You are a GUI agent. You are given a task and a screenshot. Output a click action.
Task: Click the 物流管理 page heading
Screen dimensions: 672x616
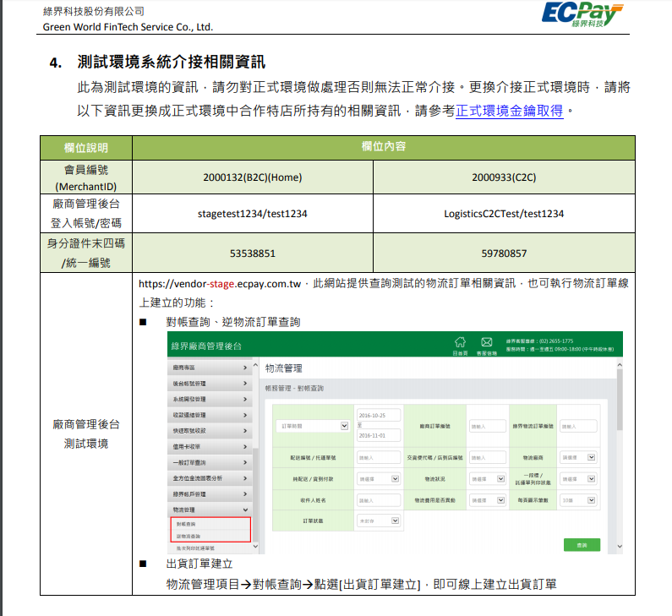coord(283,368)
